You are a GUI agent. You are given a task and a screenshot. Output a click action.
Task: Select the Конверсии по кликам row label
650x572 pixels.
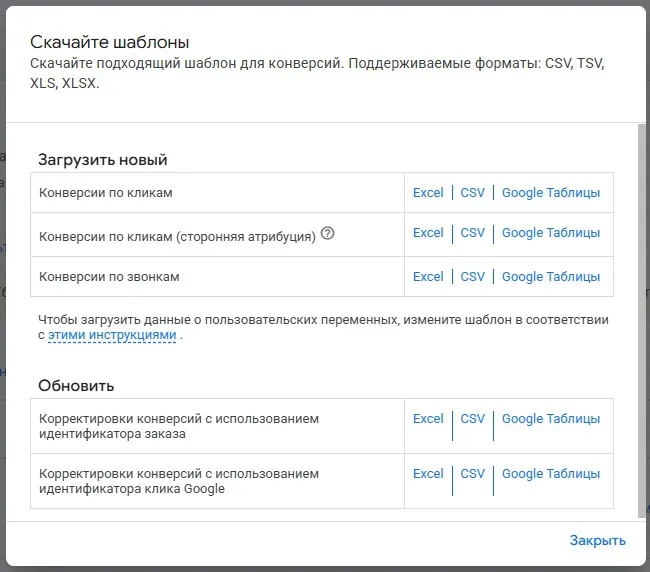[106, 193]
